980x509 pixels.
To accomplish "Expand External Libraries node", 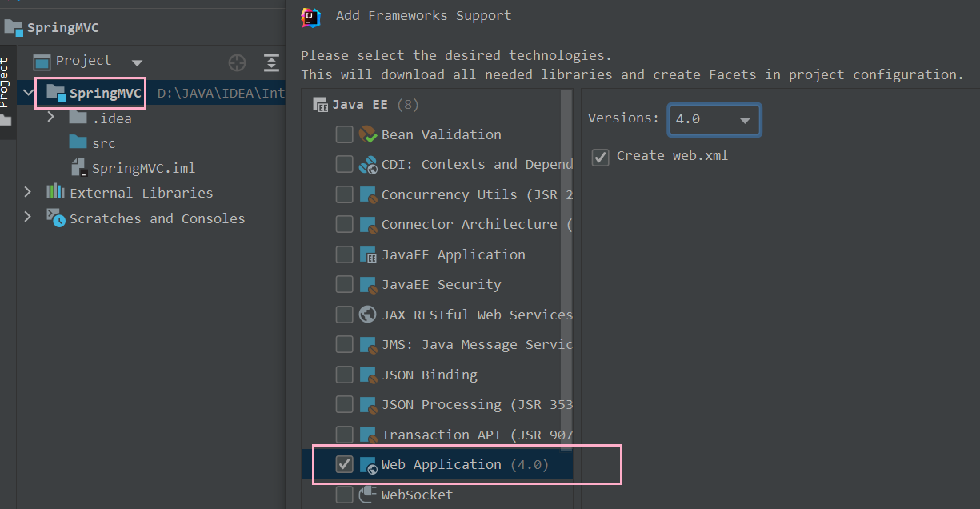I will pos(28,192).
